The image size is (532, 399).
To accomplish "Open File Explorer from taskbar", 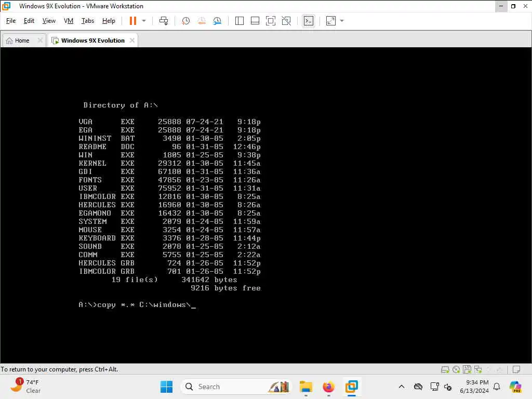I will coord(305,387).
